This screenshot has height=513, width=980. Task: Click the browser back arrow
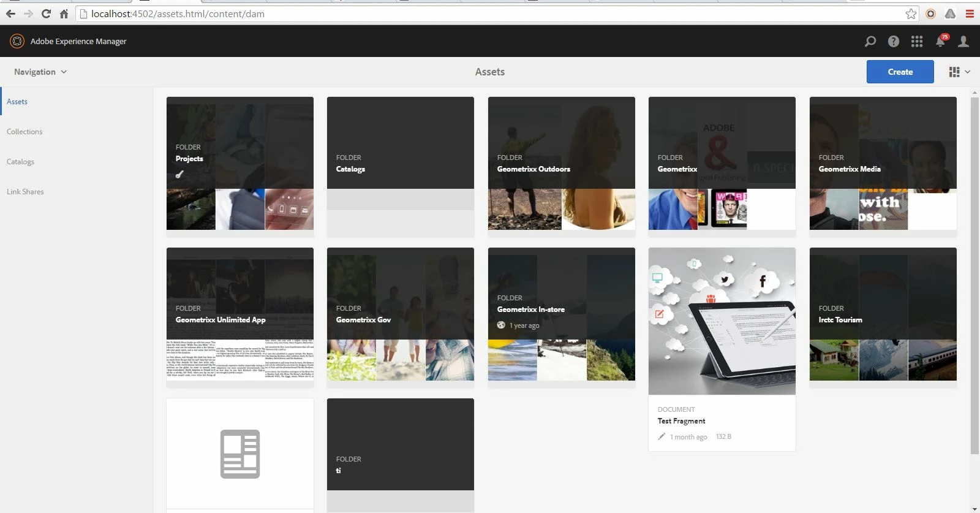pyautogui.click(x=10, y=13)
